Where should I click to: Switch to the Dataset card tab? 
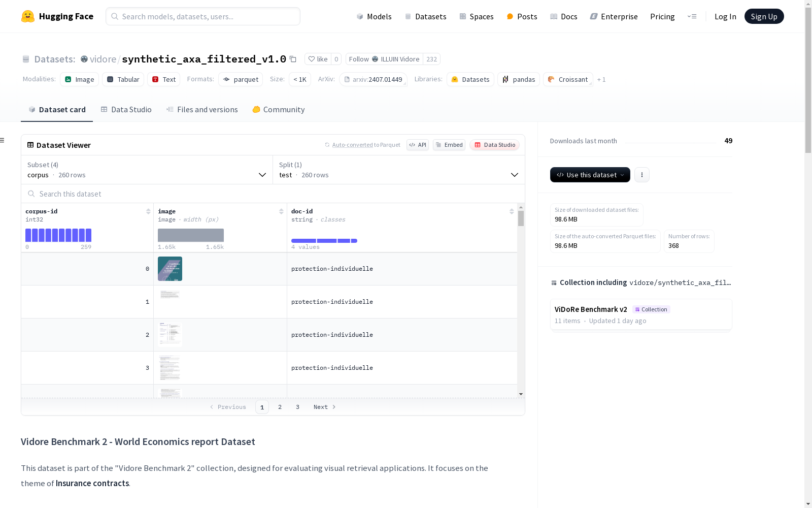click(x=57, y=110)
